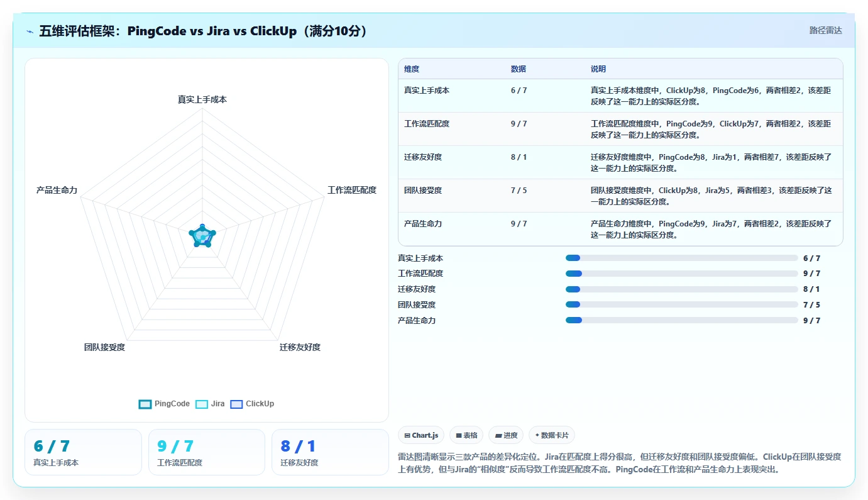
Task: Click the 7 / 5 value in the table
Action: click(x=519, y=191)
